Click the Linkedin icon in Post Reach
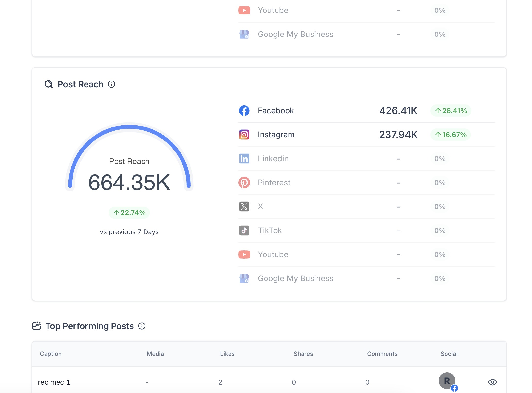This screenshot has width=532, height=393. pyautogui.click(x=244, y=159)
